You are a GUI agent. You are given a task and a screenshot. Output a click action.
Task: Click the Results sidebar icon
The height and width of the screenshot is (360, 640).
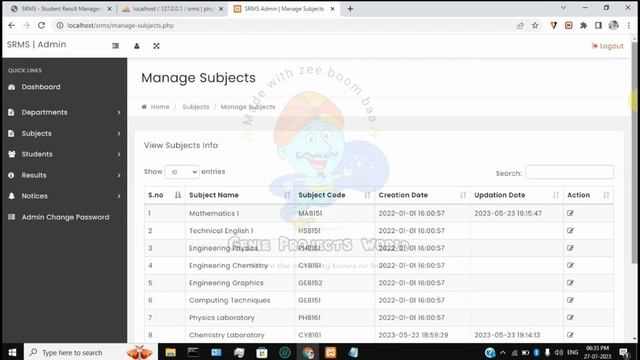11,175
